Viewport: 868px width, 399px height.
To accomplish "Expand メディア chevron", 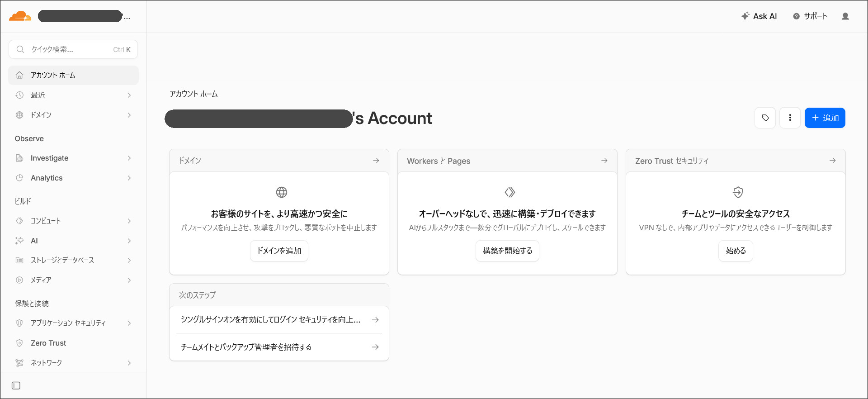I will click(129, 280).
